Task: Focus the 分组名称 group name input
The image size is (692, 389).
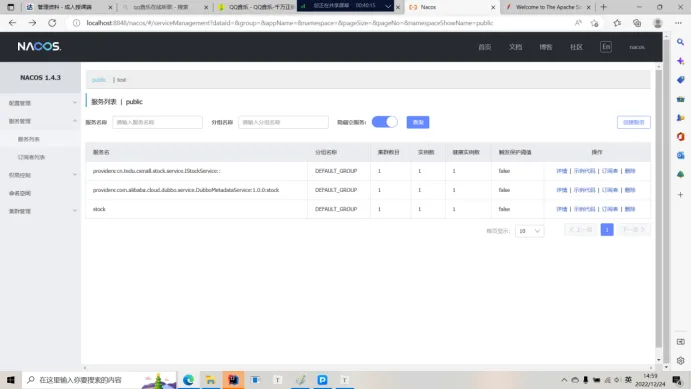Action: [283, 122]
